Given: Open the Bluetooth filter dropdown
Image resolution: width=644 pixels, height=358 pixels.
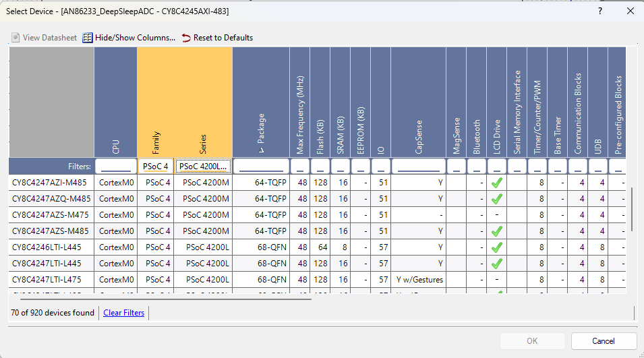Looking at the screenshot, I should 477,167.
